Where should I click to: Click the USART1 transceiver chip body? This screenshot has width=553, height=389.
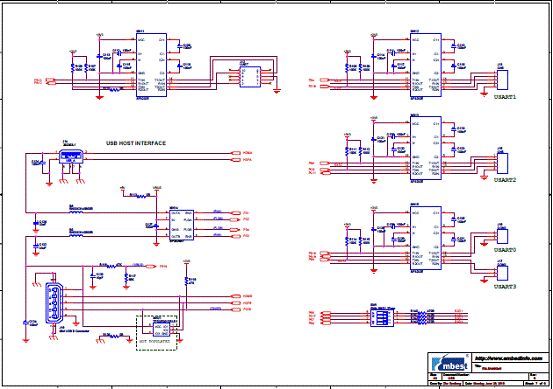point(426,65)
